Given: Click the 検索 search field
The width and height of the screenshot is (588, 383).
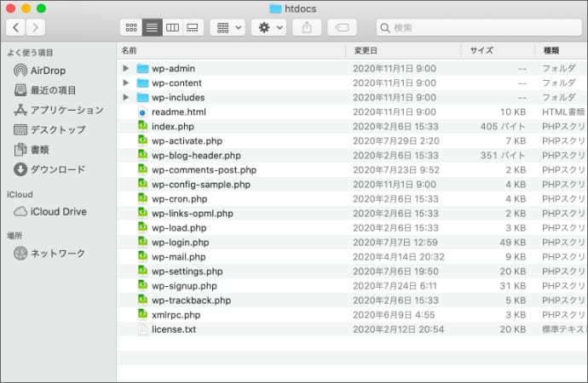Looking at the screenshot, I should (x=477, y=28).
